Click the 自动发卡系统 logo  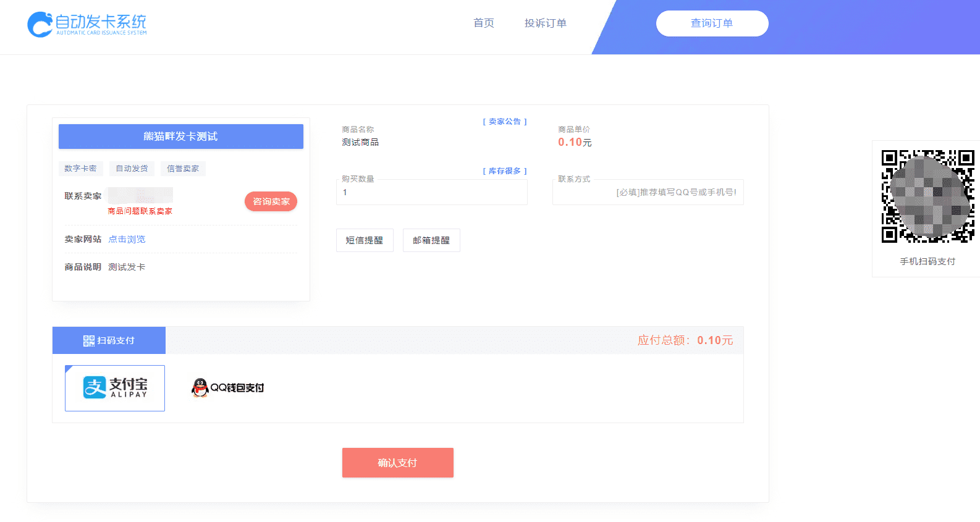point(87,24)
